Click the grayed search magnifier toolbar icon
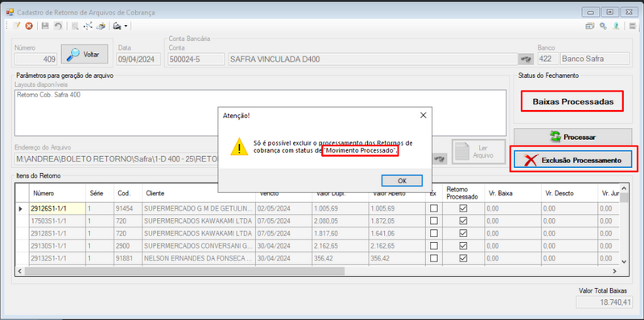This screenshot has width=644, height=320. (x=75, y=26)
